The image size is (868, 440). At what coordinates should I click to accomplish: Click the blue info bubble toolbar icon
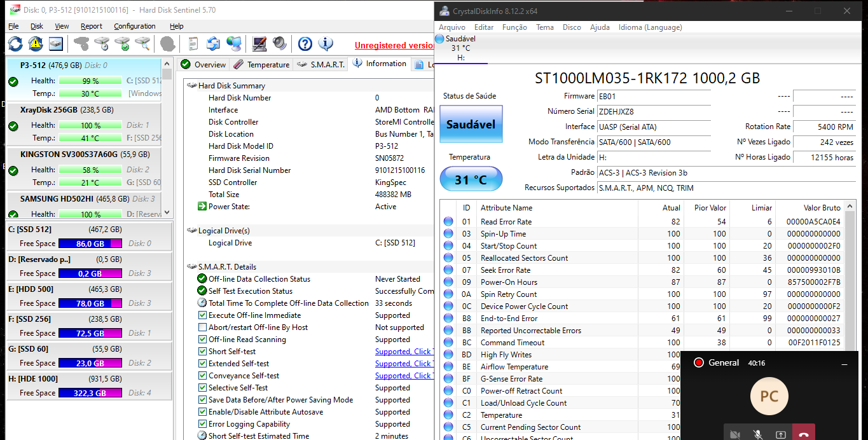(x=326, y=44)
